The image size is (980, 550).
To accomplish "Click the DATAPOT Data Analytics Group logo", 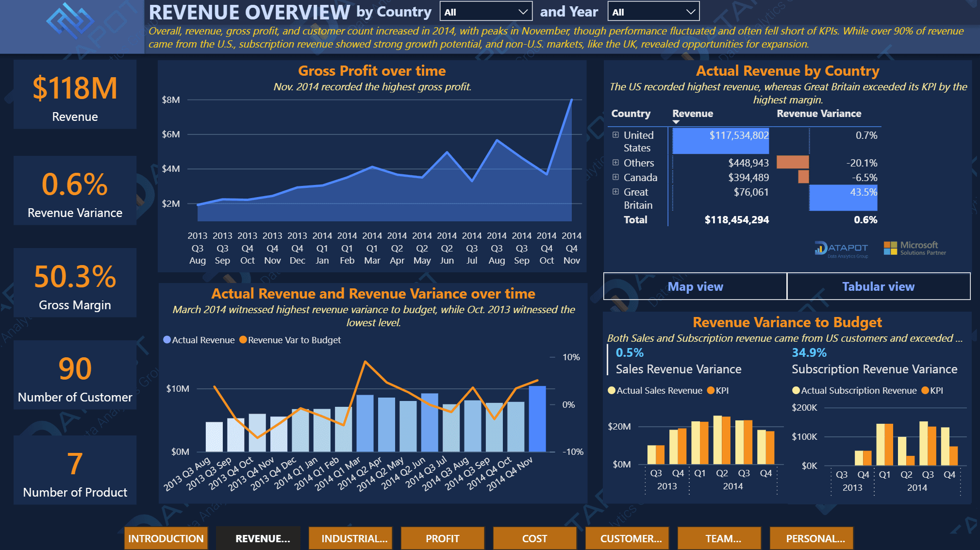I will [841, 249].
